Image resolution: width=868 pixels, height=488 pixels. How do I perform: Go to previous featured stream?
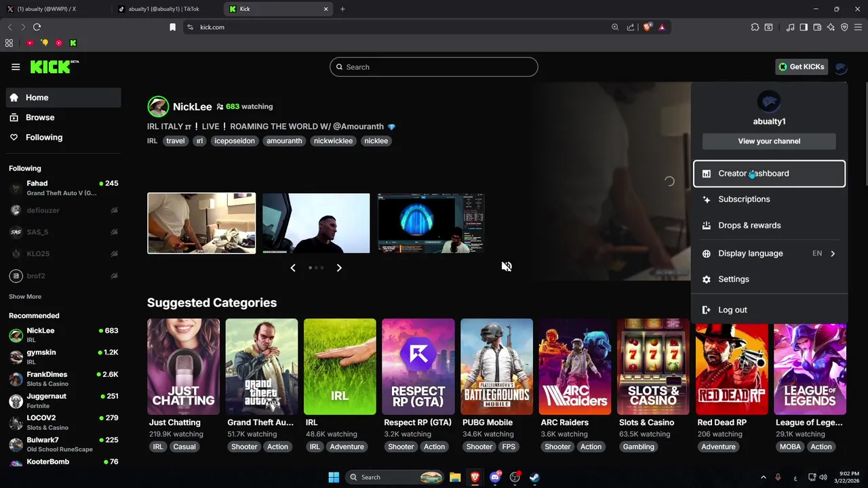pyautogui.click(x=293, y=268)
